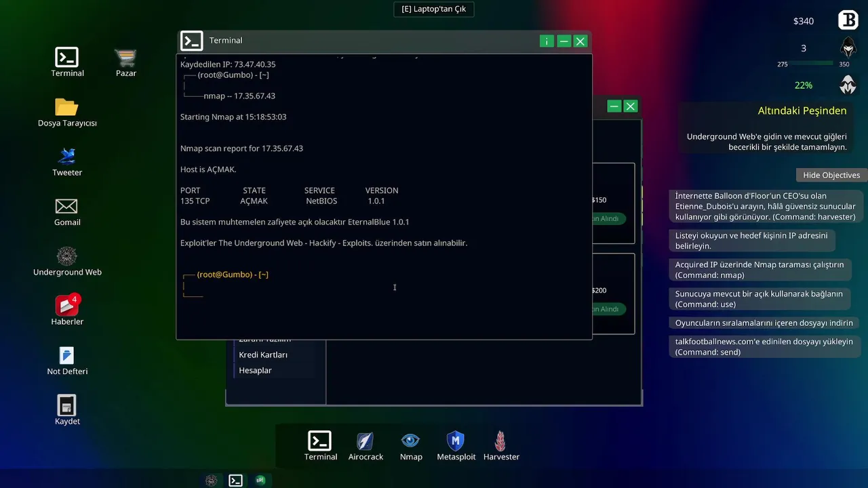
Task: Close the background Underground Web window
Action: (x=631, y=106)
